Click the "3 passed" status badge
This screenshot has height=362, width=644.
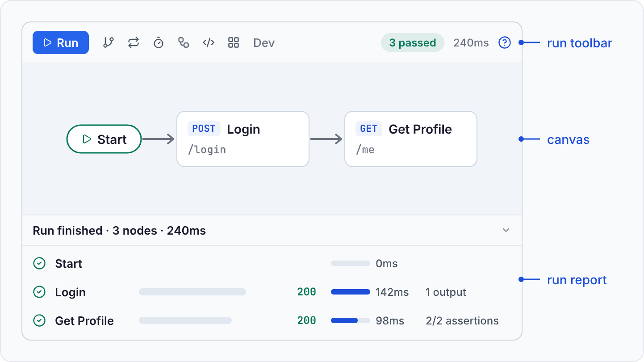click(x=413, y=43)
